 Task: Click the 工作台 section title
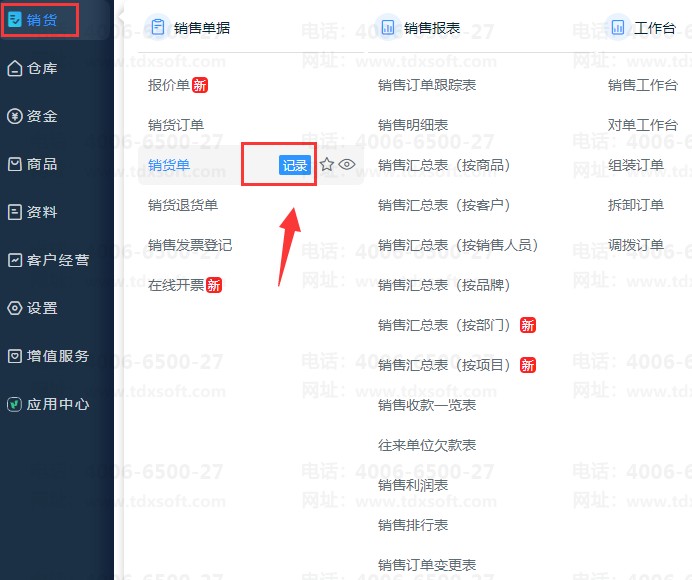coord(654,28)
